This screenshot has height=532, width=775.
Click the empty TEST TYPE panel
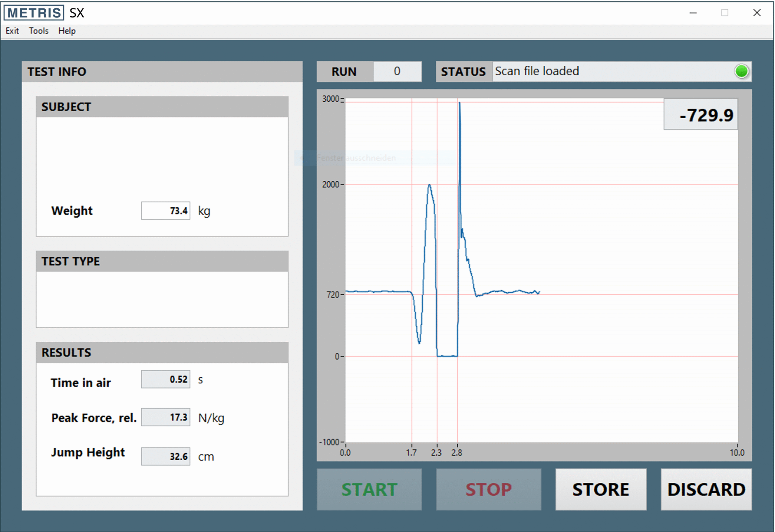point(162,299)
